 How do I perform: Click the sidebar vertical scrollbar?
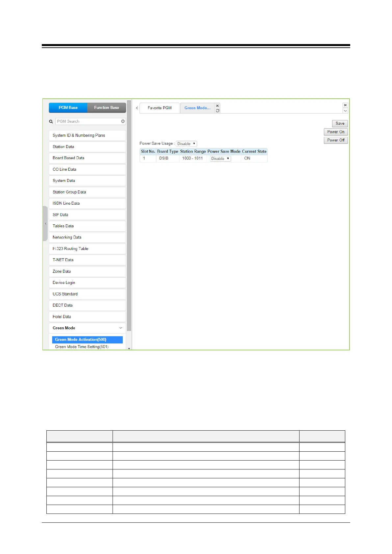pos(129,215)
